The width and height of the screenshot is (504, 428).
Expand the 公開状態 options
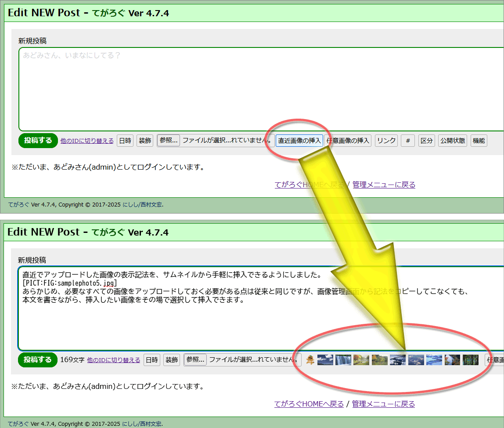coord(453,141)
